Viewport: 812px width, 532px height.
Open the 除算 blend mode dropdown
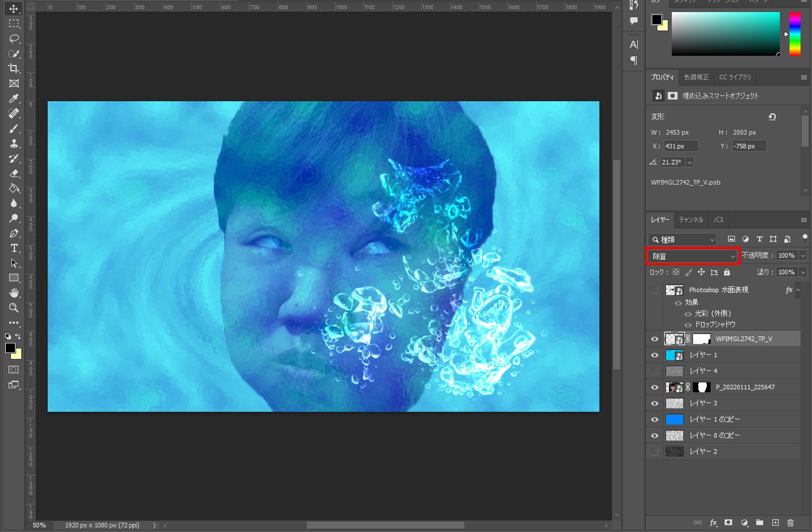tap(692, 256)
